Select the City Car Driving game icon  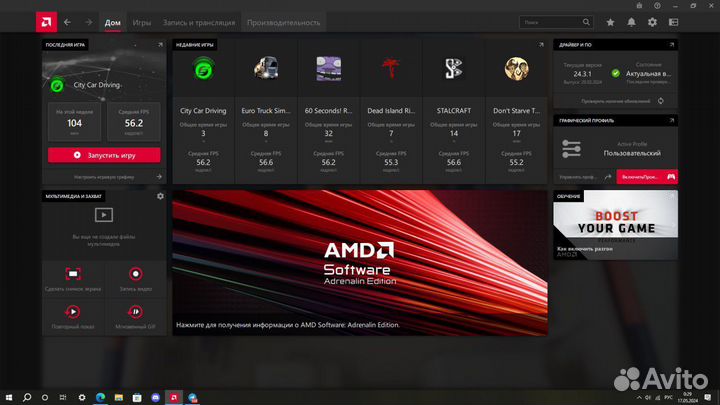203,69
